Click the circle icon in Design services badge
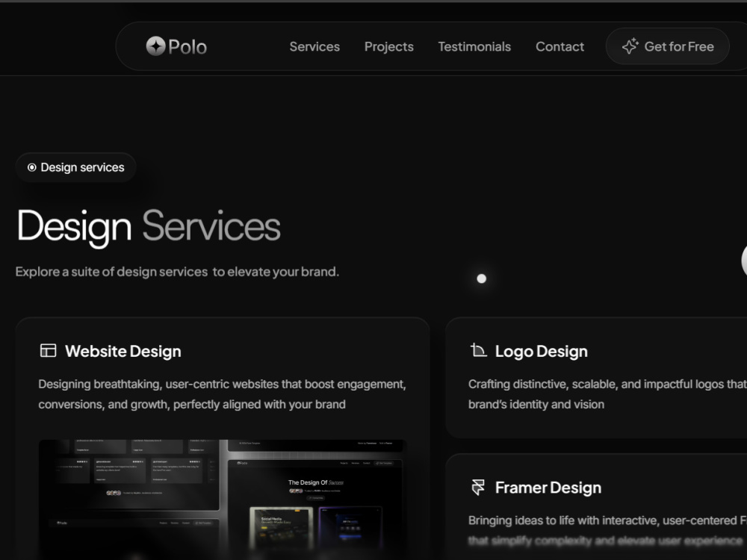The height and width of the screenshot is (560, 747). click(32, 167)
